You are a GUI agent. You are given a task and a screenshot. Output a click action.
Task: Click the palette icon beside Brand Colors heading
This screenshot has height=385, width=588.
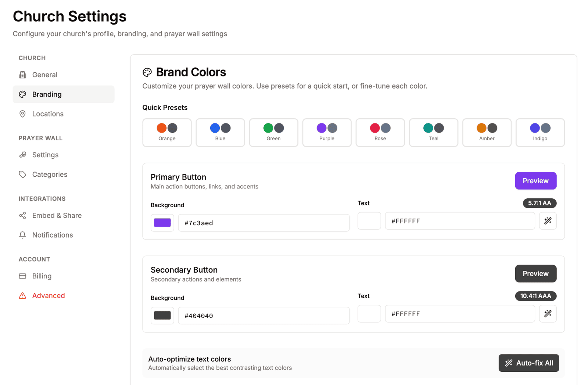tap(147, 72)
